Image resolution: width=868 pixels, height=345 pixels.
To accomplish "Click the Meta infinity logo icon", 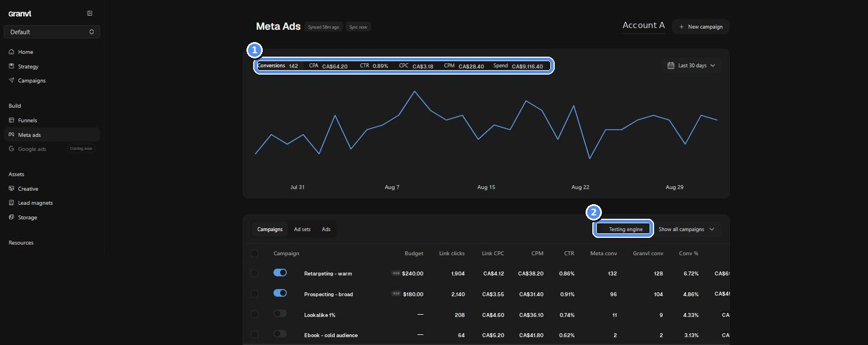I will coord(11,135).
